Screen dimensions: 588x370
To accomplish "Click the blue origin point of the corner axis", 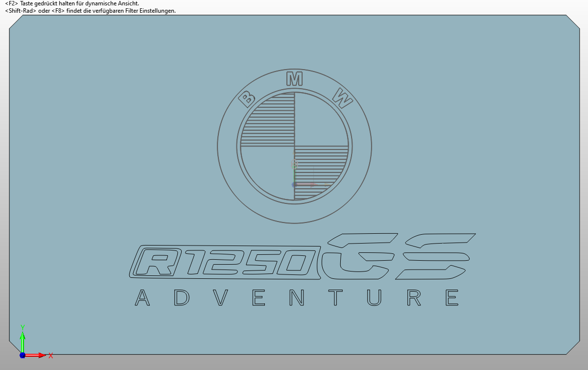I will pyautogui.click(x=23, y=355).
